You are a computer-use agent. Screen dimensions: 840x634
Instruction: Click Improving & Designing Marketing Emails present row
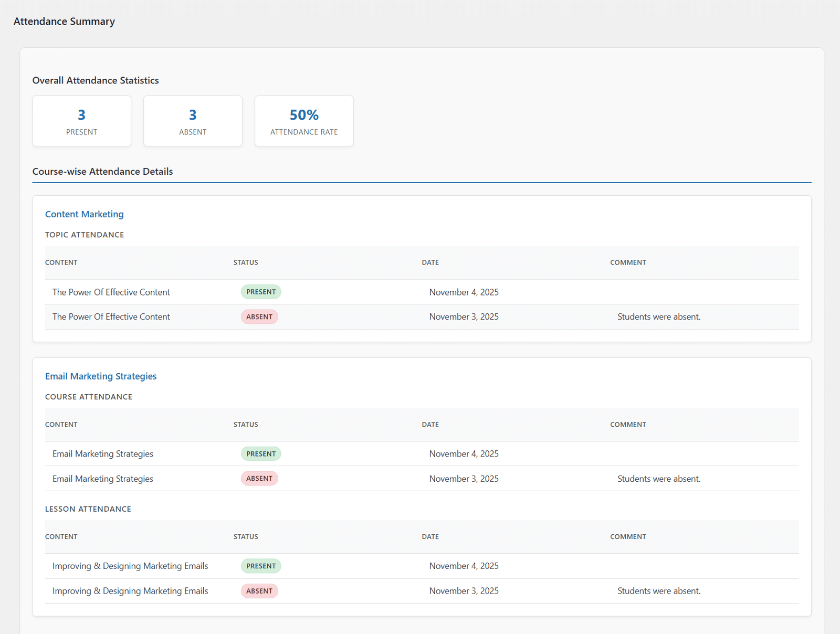[x=422, y=566]
